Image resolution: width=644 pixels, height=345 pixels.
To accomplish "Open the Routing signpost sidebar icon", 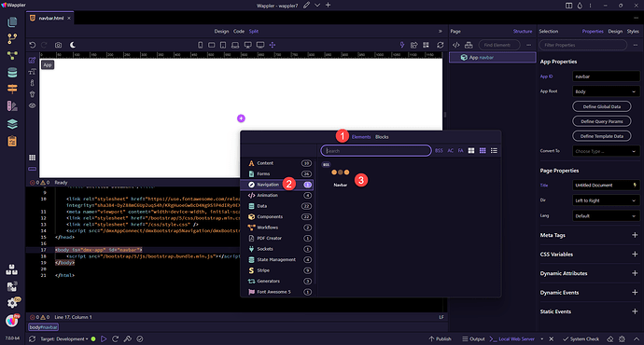I will [x=12, y=89].
